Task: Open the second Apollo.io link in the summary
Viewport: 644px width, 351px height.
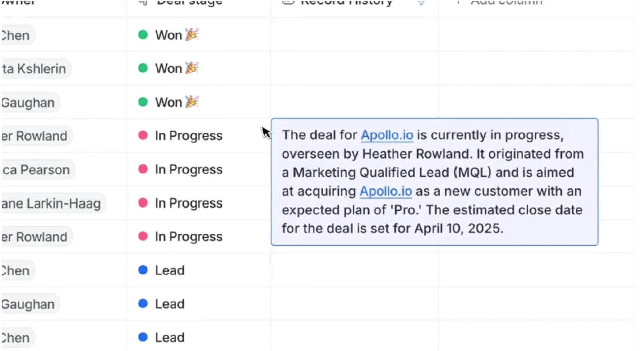Action: coord(386,191)
